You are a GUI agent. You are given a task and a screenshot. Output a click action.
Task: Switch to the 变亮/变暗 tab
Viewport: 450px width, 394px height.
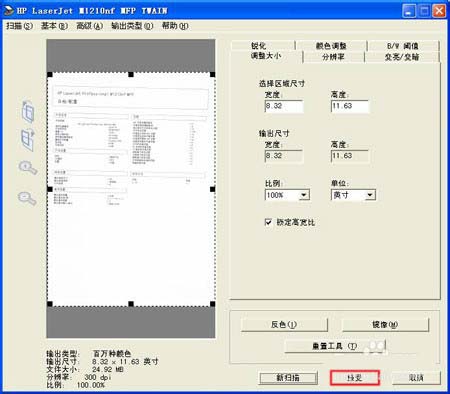402,57
